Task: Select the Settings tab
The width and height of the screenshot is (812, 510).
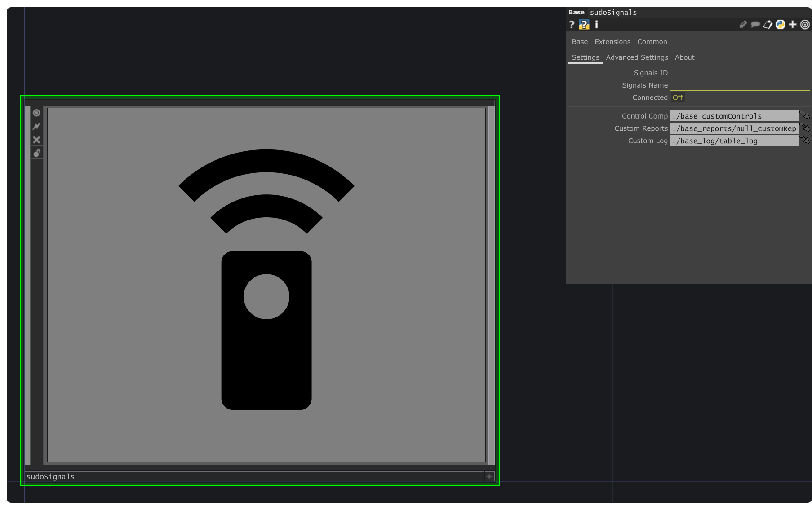Action: 586,57
